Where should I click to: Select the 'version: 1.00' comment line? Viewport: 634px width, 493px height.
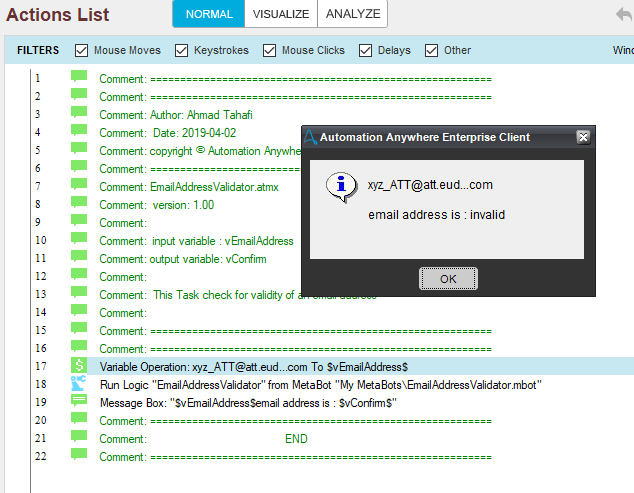tap(156, 205)
